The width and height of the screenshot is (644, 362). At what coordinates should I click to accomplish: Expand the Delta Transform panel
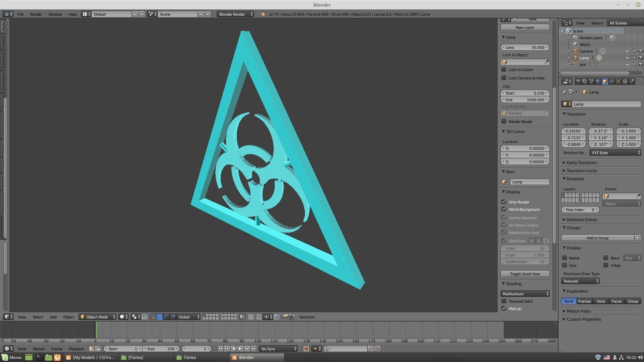[x=581, y=163]
